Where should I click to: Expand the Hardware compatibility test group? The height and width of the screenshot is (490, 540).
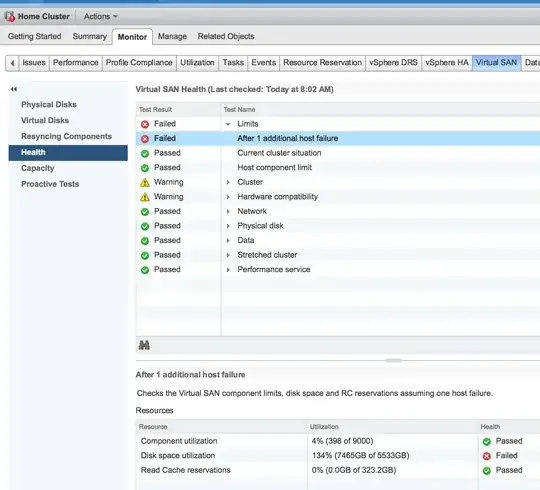pos(228,197)
